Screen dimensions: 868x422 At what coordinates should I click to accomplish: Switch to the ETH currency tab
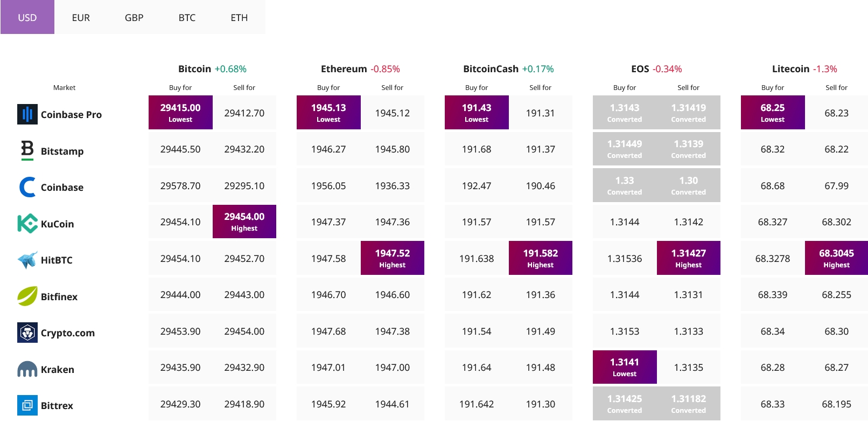[239, 17]
